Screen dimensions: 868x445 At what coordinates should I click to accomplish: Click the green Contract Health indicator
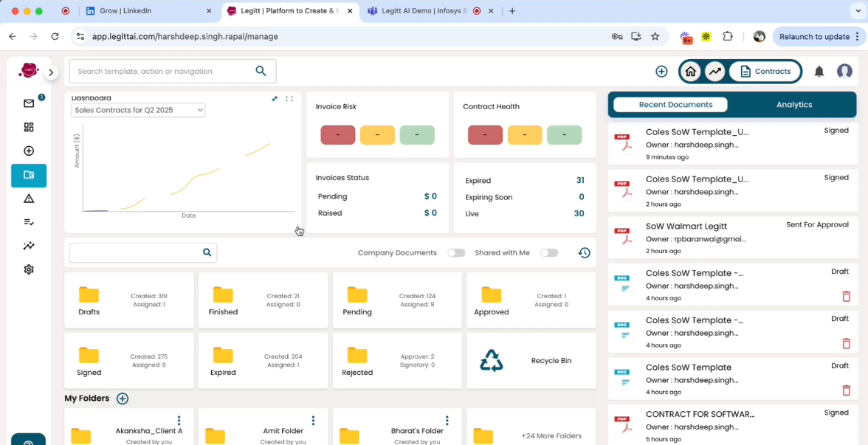(564, 135)
